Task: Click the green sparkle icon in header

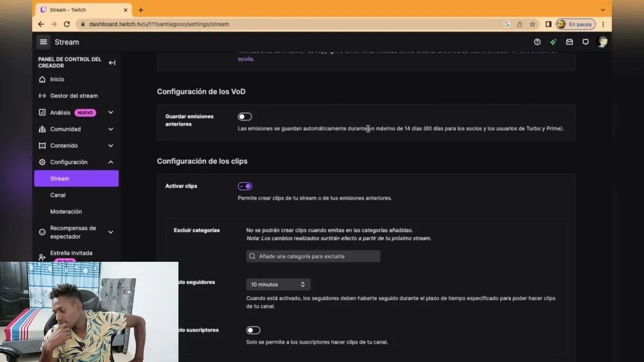Action: (x=553, y=42)
